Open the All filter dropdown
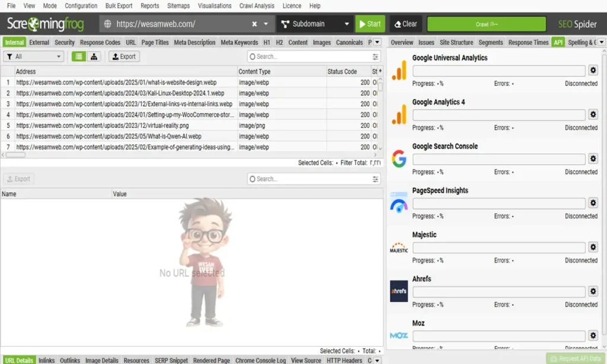 point(33,56)
